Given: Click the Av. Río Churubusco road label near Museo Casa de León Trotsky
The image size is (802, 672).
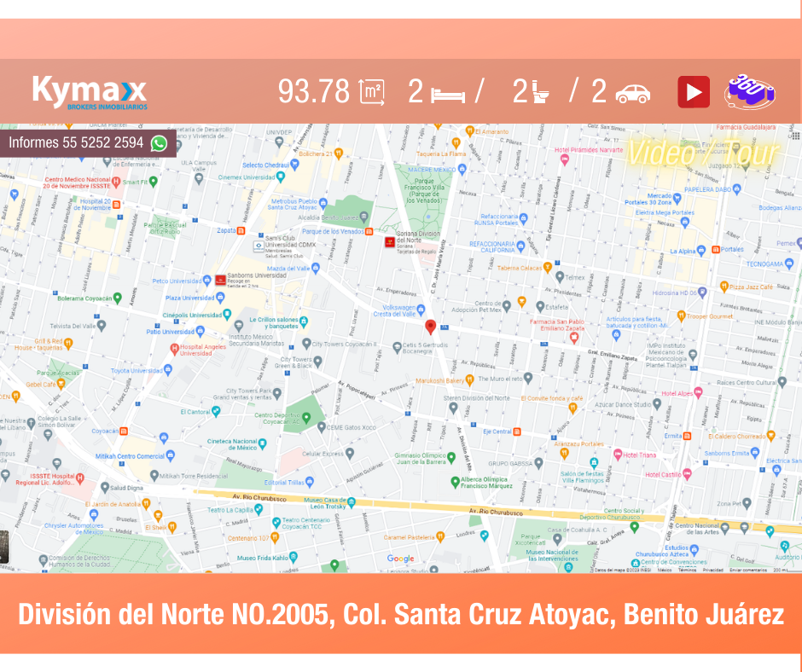Looking at the screenshot, I should click(x=259, y=496).
